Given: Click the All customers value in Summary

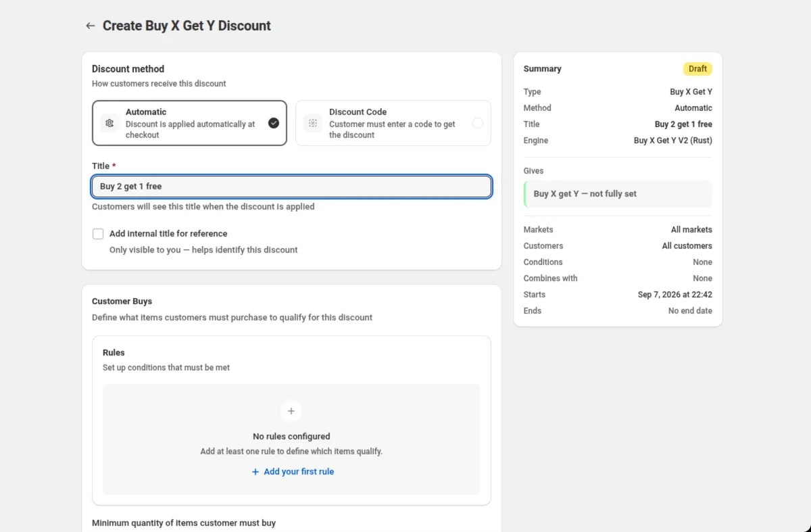Looking at the screenshot, I should click(x=687, y=246).
